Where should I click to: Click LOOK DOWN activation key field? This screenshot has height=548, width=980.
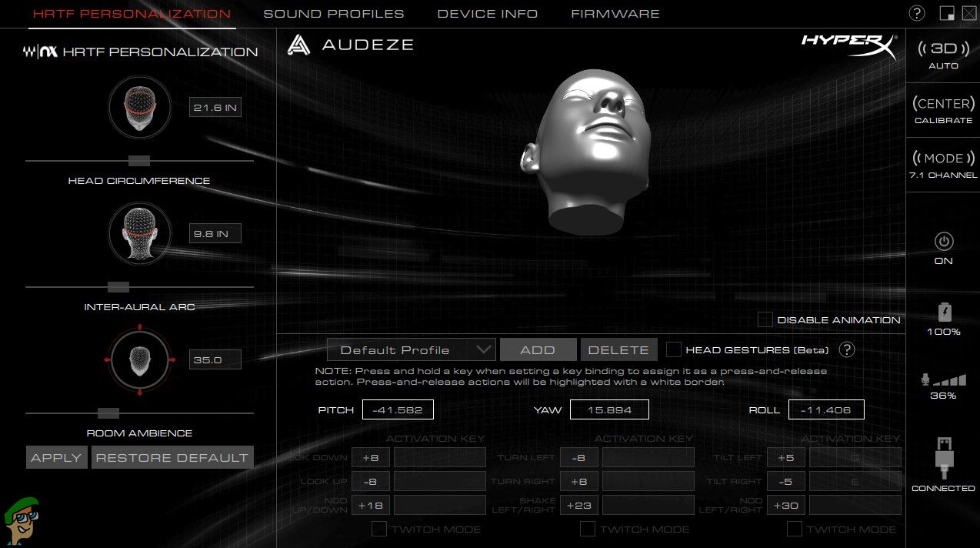(x=440, y=457)
